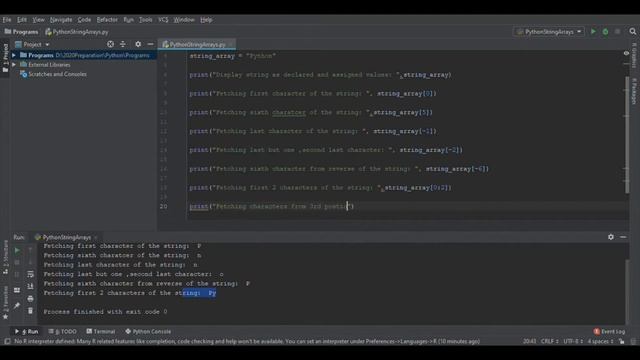
Task: Toggle the editor eye inspection icon
Action: pyautogui.click(x=626, y=53)
